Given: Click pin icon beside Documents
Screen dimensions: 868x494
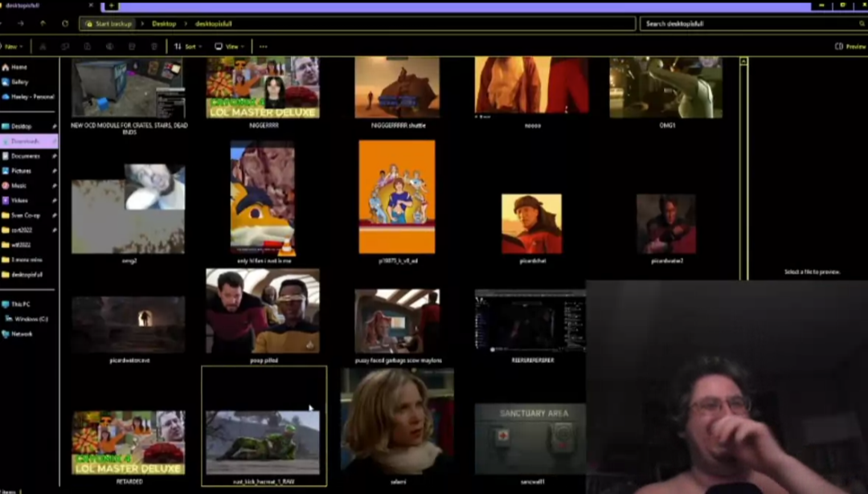Looking at the screenshot, I should [x=55, y=156].
